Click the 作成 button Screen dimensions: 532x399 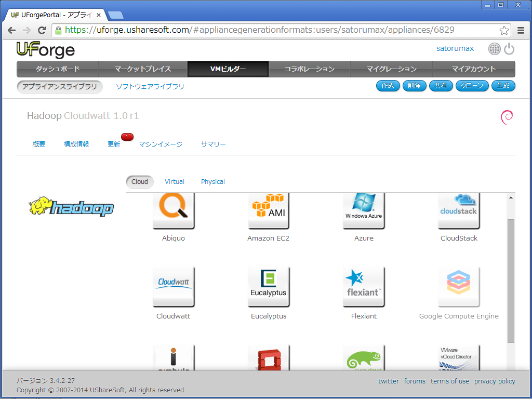388,86
